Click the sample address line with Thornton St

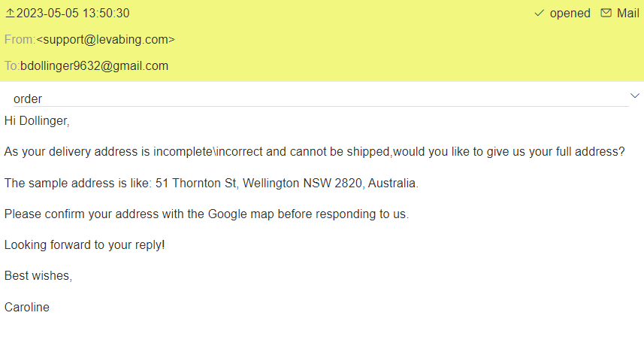[211, 183]
